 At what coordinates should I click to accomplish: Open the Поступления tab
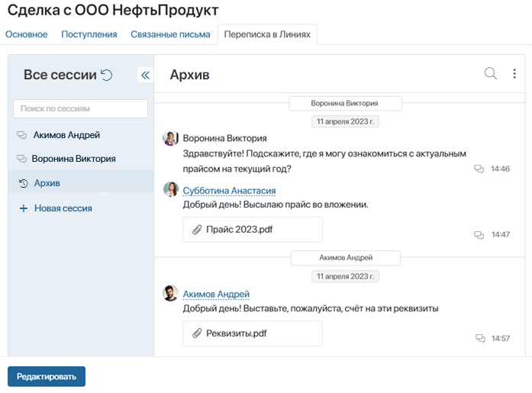tap(89, 34)
